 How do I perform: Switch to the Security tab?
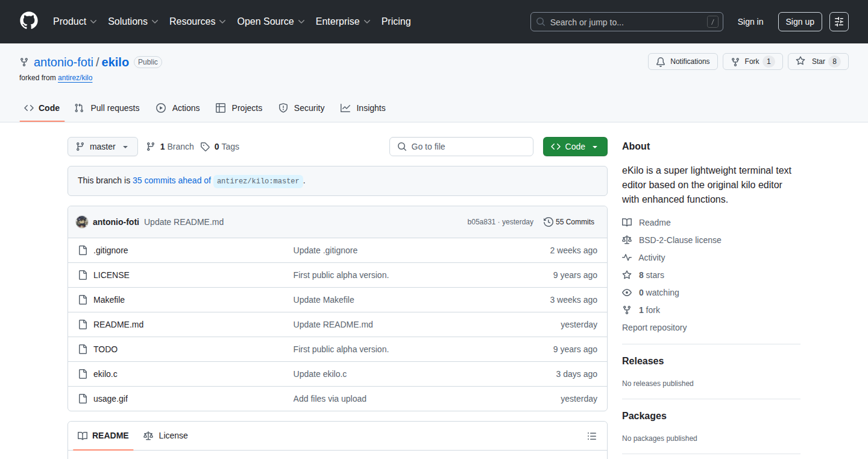pos(301,108)
